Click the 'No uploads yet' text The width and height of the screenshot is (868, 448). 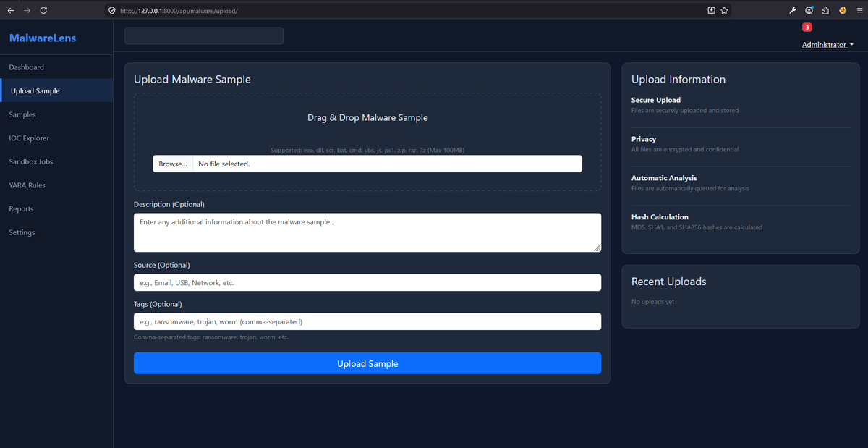point(652,302)
